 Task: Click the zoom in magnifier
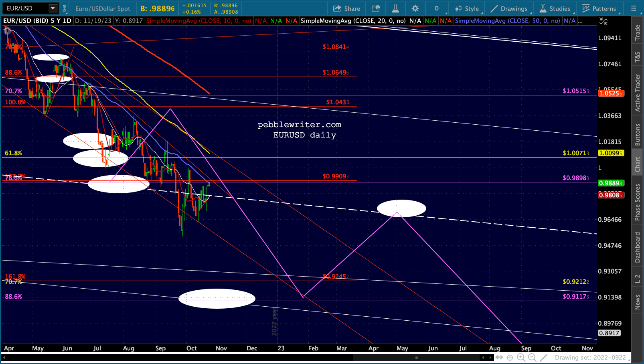pyautogui.click(x=521, y=358)
